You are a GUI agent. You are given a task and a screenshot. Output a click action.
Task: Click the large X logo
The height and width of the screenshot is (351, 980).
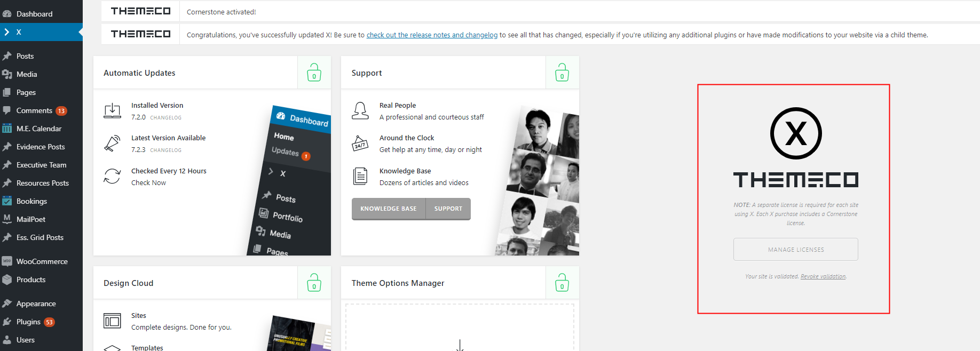click(x=796, y=133)
